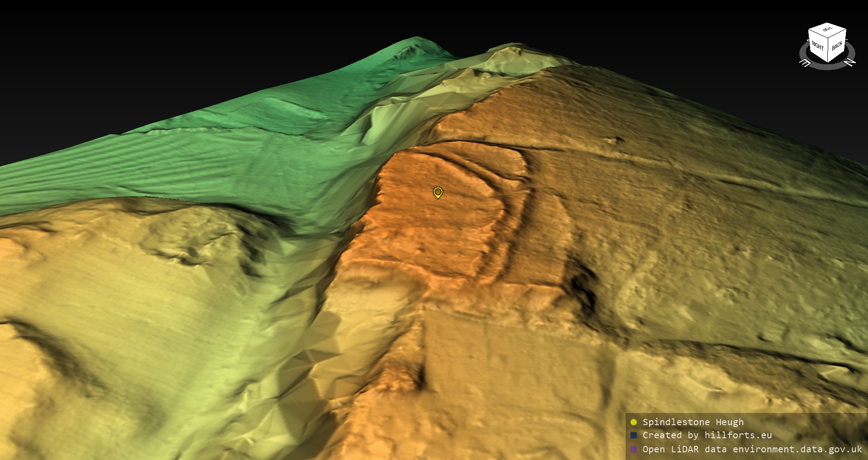Click the vertical edge between RIGHT and BACK faces
This screenshot has width=868, height=460.
click(x=828, y=51)
